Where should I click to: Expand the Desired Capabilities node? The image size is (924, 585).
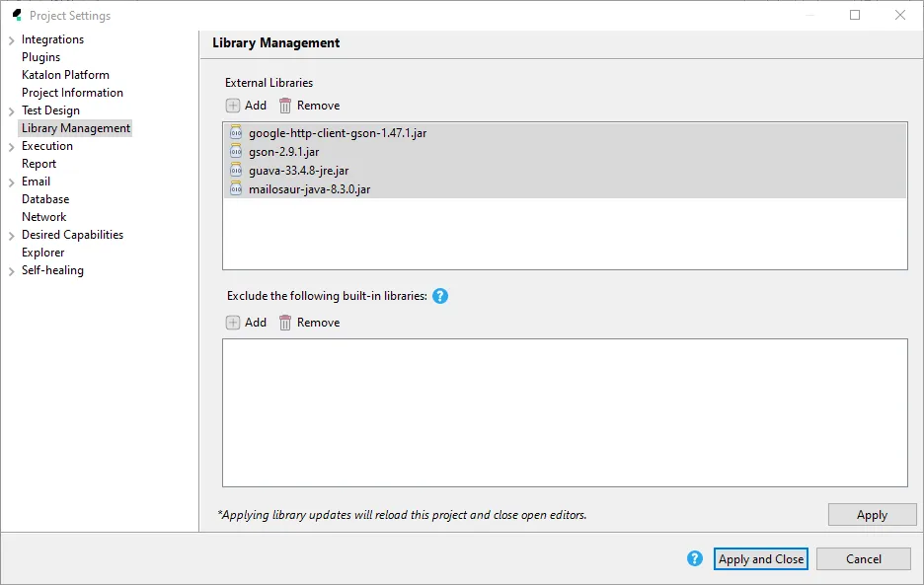click(x=12, y=234)
